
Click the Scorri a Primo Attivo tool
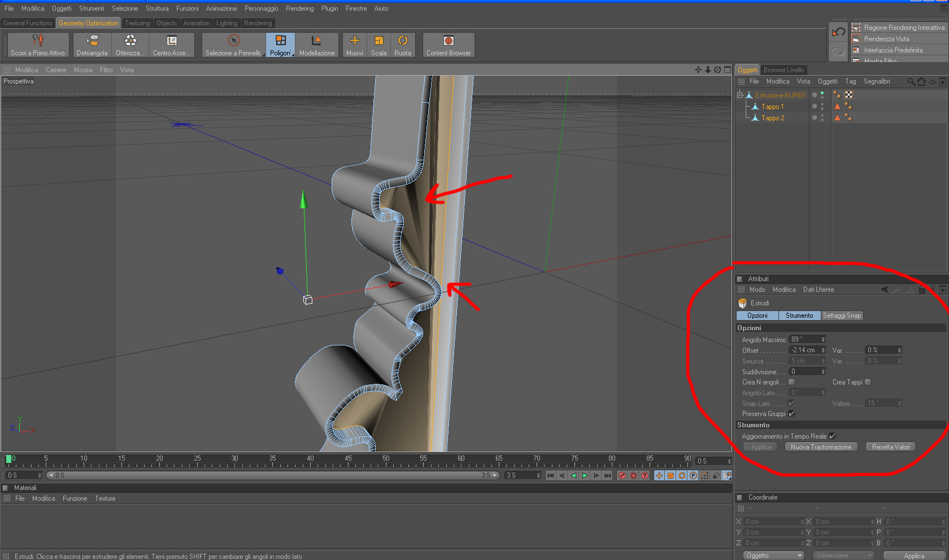tap(38, 45)
